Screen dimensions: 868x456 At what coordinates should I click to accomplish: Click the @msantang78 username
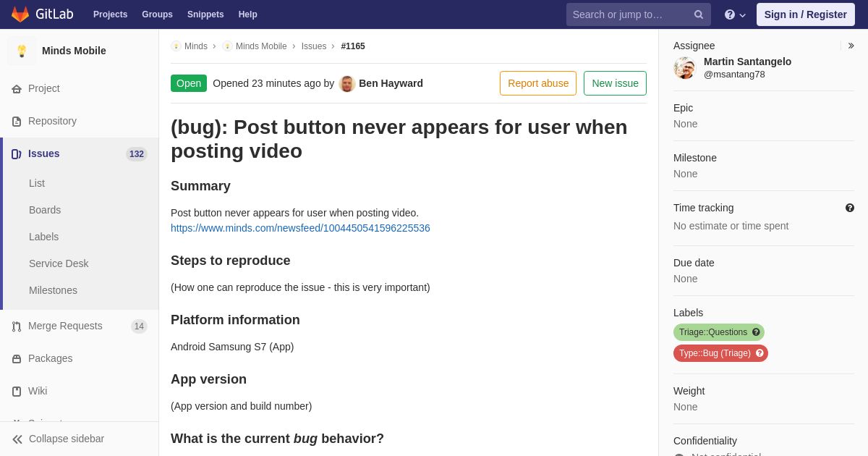point(734,74)
